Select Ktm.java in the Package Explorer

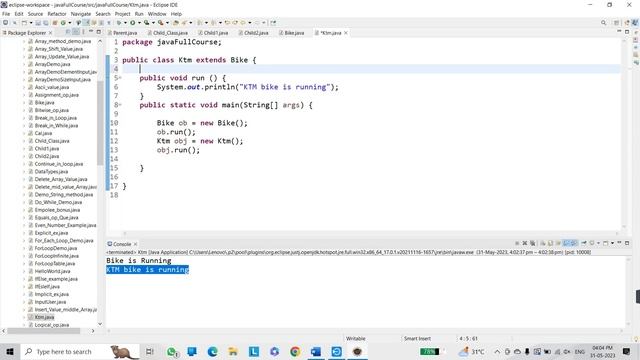point(44,317)
